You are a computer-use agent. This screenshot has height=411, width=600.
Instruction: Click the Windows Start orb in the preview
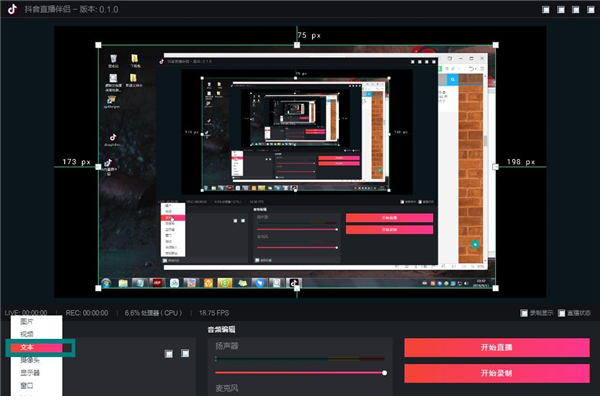[106, 283]
